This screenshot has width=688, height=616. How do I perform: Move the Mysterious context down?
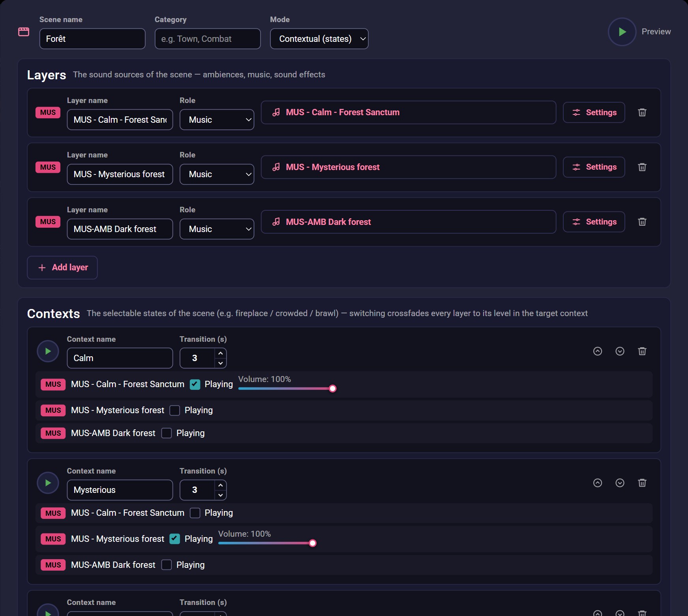[x=620, y=483]
